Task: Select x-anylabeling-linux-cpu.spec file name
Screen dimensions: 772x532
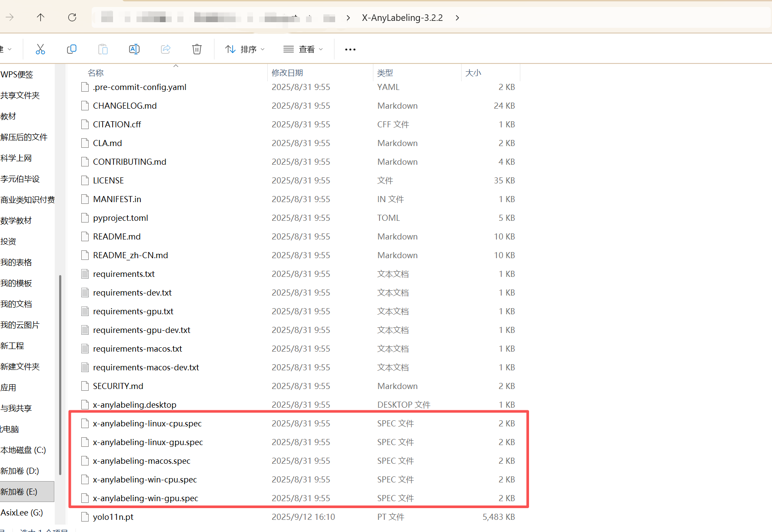Action: (x=147, y=424)
